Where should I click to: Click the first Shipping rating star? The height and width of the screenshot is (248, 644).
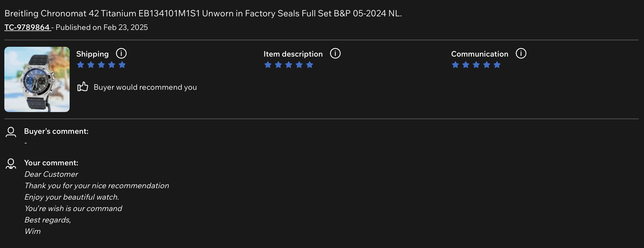point(81,65)
